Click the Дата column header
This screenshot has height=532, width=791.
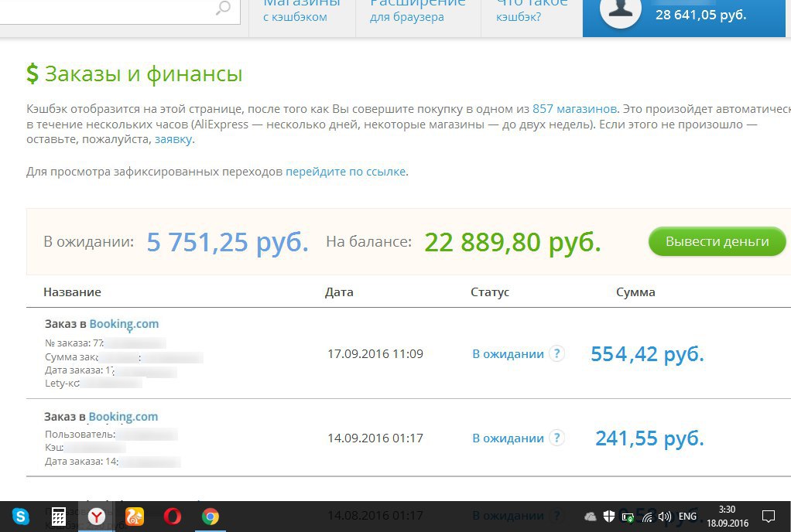[x=339, y=292]
